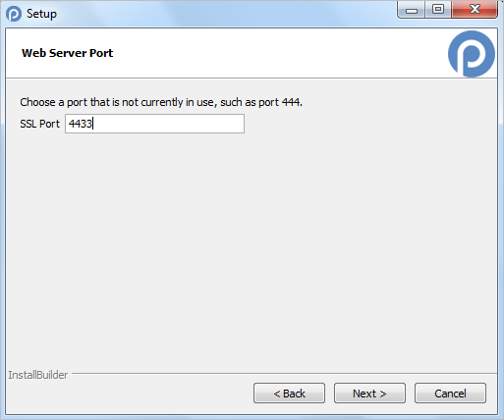Click the blank gray area below the SSL Port field
504x420 pixels.
pyautogui.click(x=252, y=248)
